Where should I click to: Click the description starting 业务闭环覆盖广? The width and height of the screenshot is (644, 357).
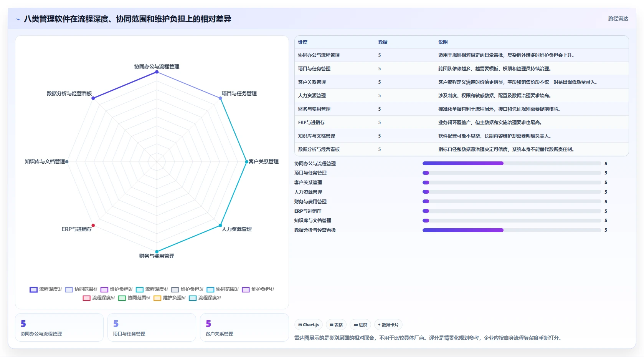[x=490, y=123]
